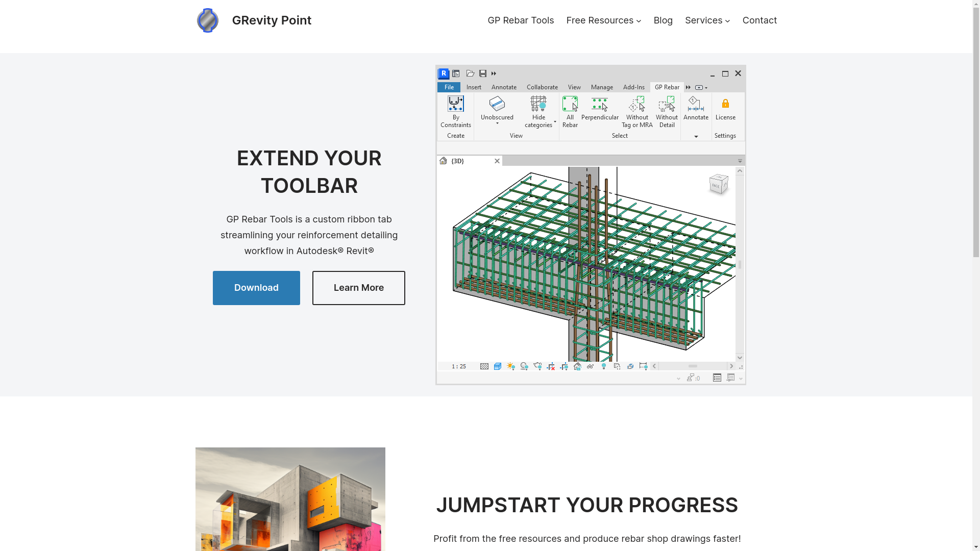The image size is (980, 551).
Task: Click the Revit R application icon
Action: pos(444,73)
